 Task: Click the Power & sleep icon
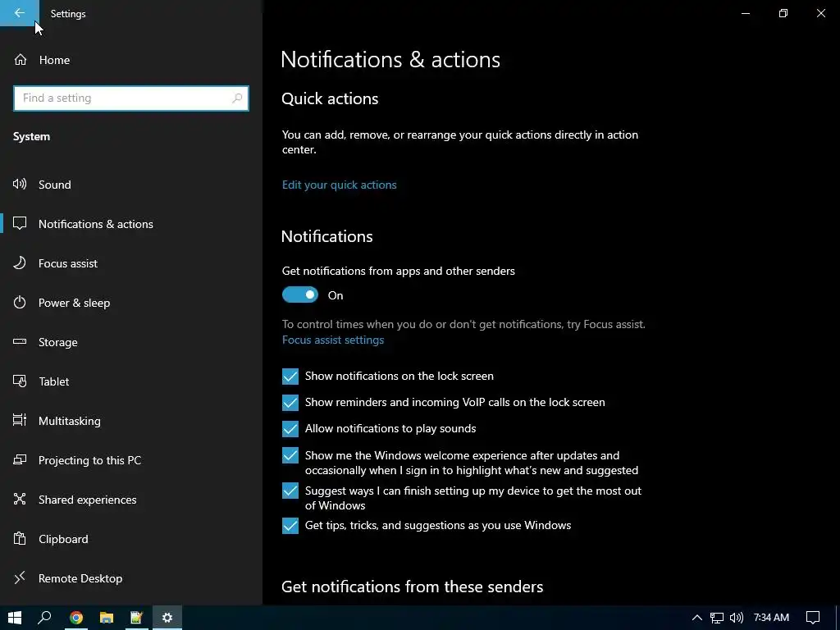[20, 302]
